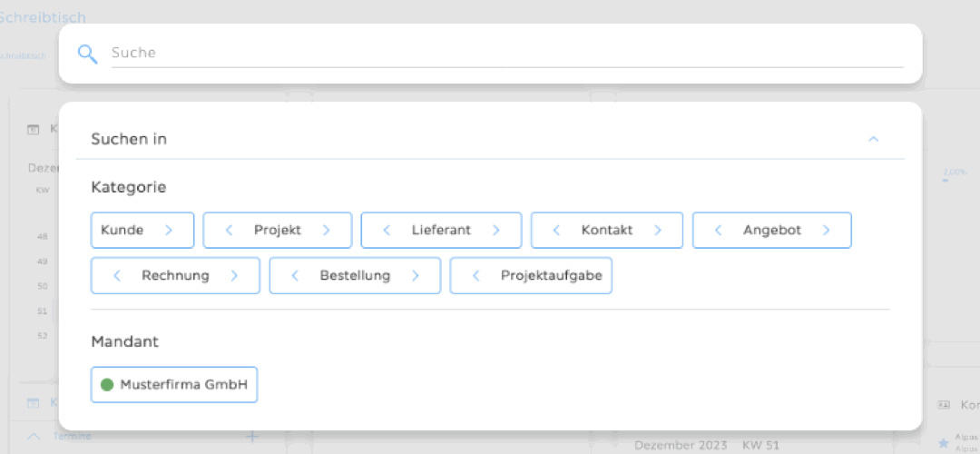Viewport: 980px width, 454px height.
Task: Click left arrow on Rechnung chip
Action: [117, 276]
